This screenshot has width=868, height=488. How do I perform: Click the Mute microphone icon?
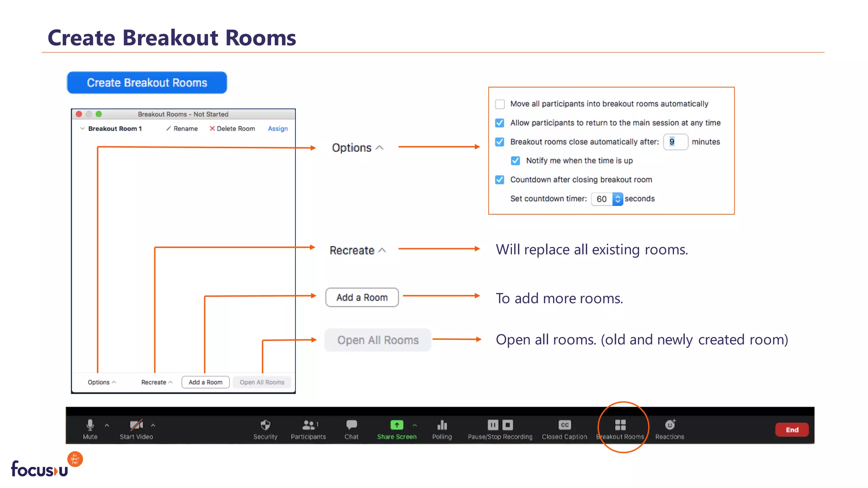coord(90,425)
